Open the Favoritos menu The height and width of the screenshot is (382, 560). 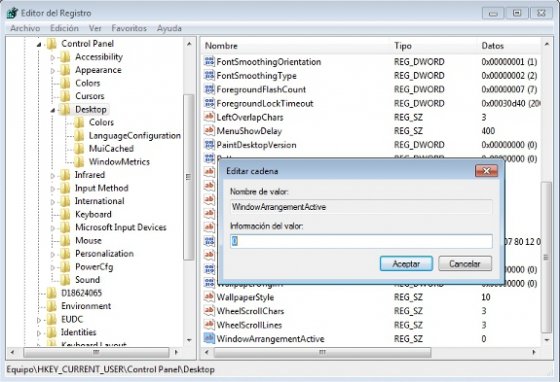coord(129,28)
